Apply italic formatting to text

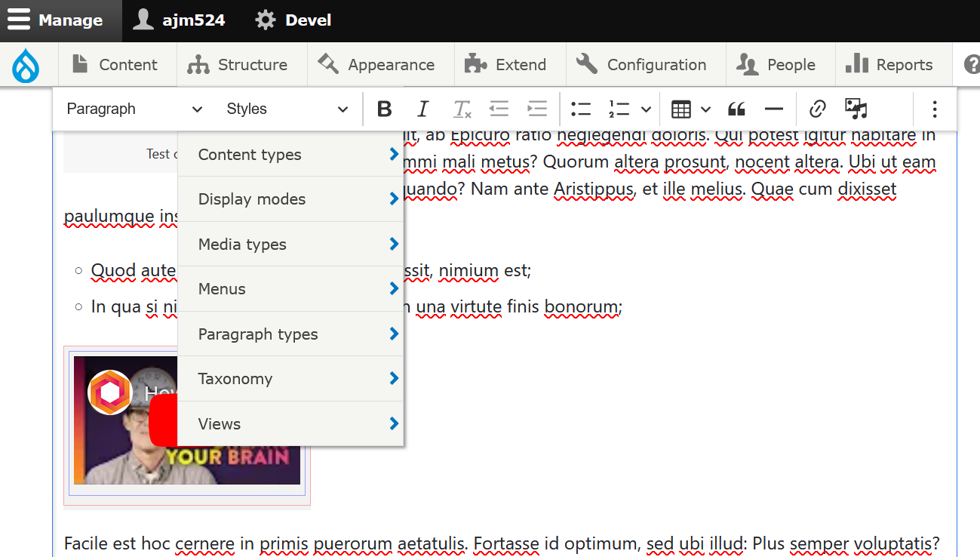point(422,109)
